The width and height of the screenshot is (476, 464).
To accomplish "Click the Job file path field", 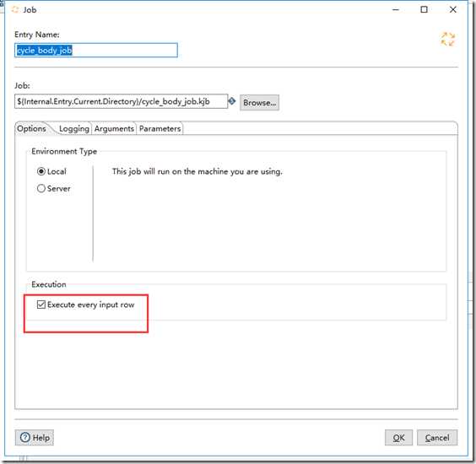I will pos(121,101).
